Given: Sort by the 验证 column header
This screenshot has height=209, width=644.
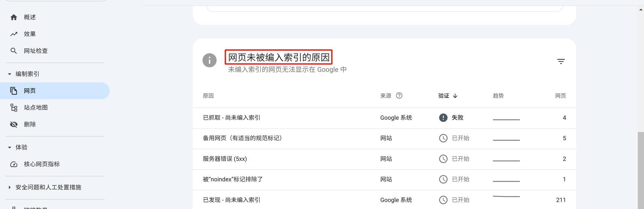Looking at the screenshot, I should click(444, 96).
